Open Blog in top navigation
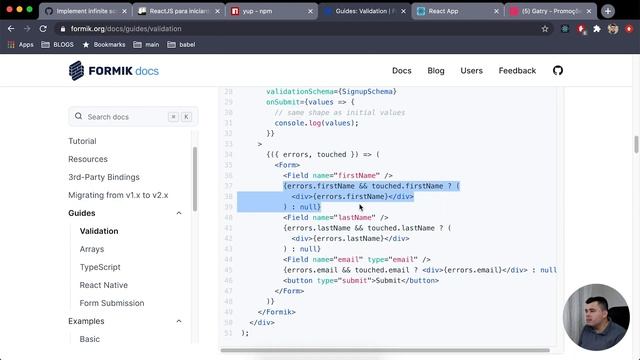This screenshot has width=640, height=360. point(436,71)
